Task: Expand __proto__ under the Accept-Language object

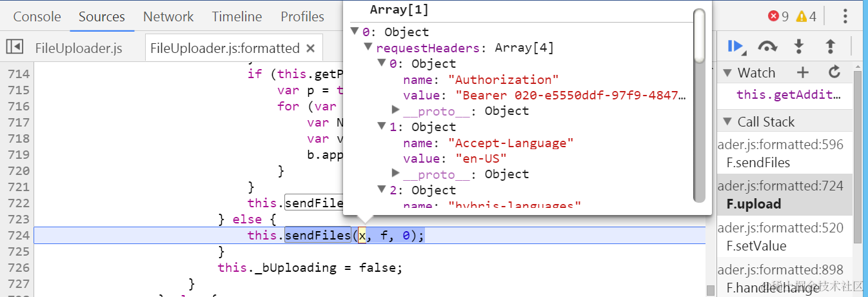Action: click(396, 174)
